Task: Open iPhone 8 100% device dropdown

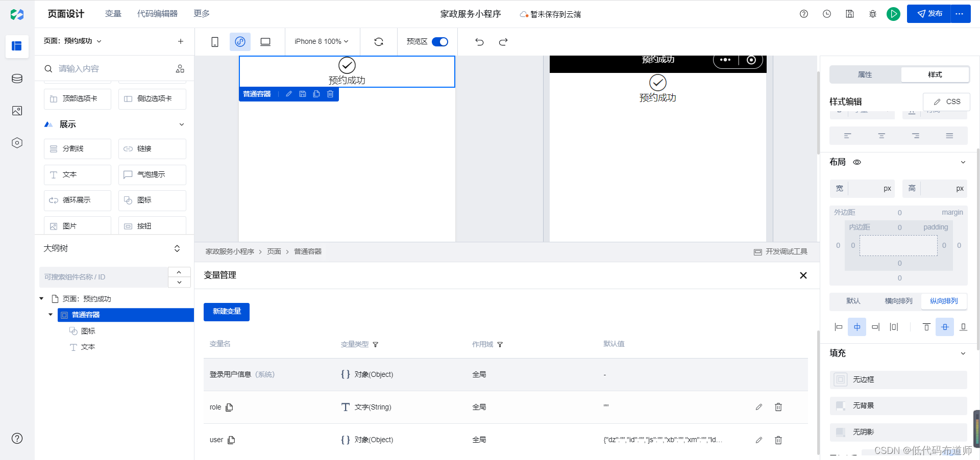Action: pyautogui.click(x=321, y=42)
